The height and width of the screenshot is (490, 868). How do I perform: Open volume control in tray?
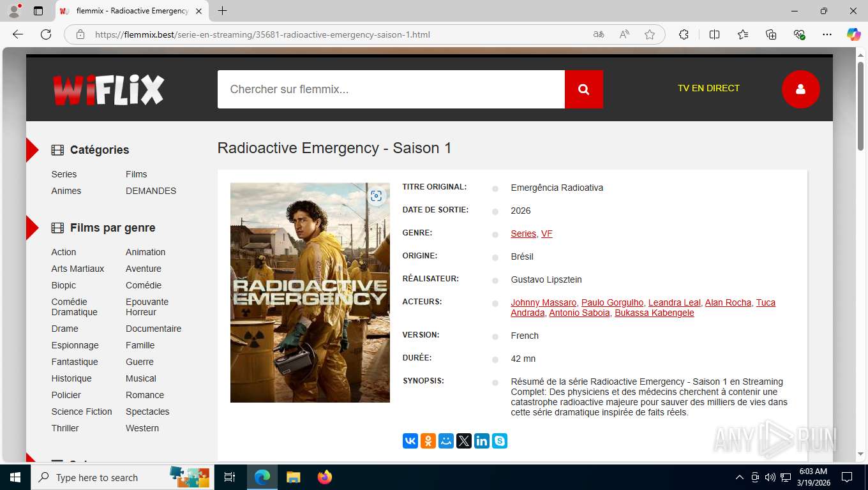point(770,477)
